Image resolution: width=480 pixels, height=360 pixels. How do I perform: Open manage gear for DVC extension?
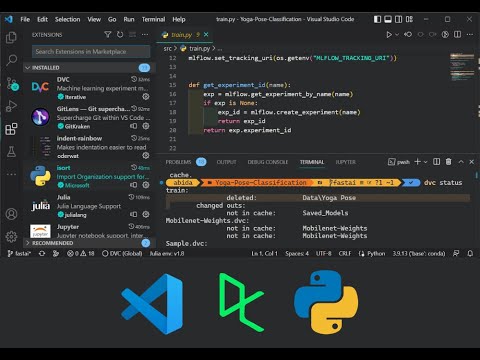[146, 97]
